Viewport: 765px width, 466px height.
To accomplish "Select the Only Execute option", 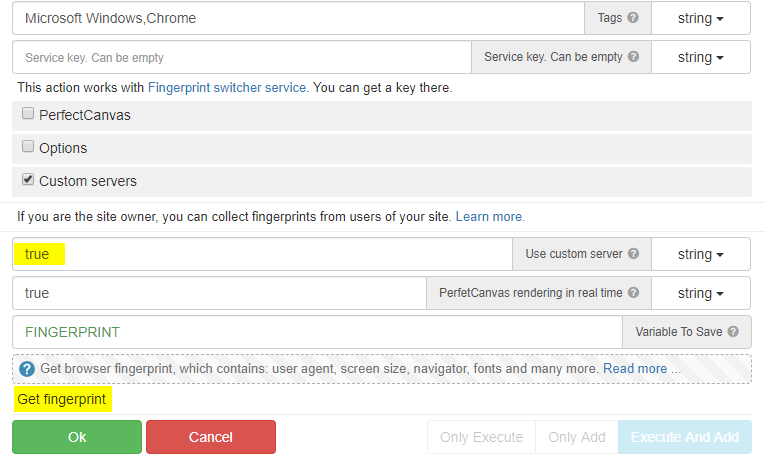I will point(481,437).
